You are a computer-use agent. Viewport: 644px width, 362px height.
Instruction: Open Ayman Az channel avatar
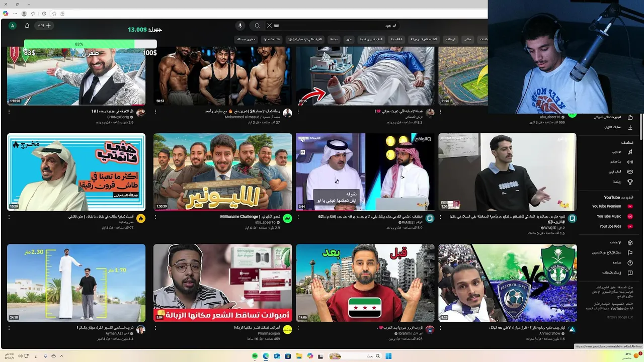tap(141, 329)
